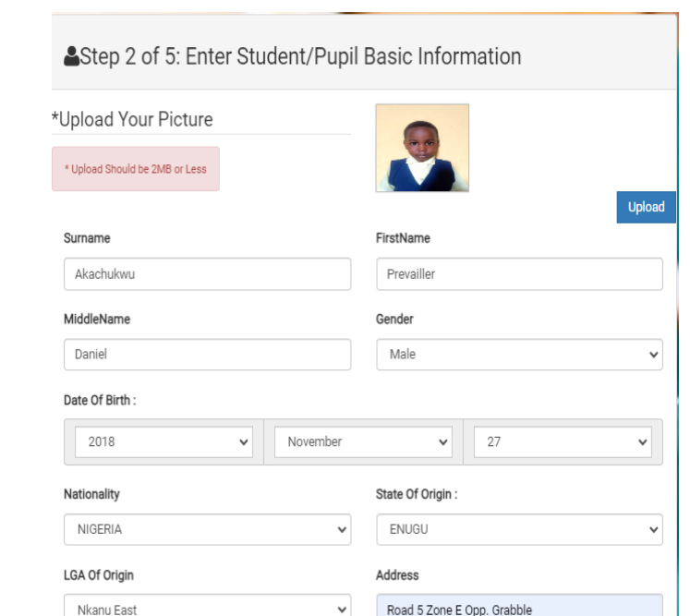Open the Nationality dropdown showing NIGERIA
Screen dimensions: 690x616
[x=207, y=530]
